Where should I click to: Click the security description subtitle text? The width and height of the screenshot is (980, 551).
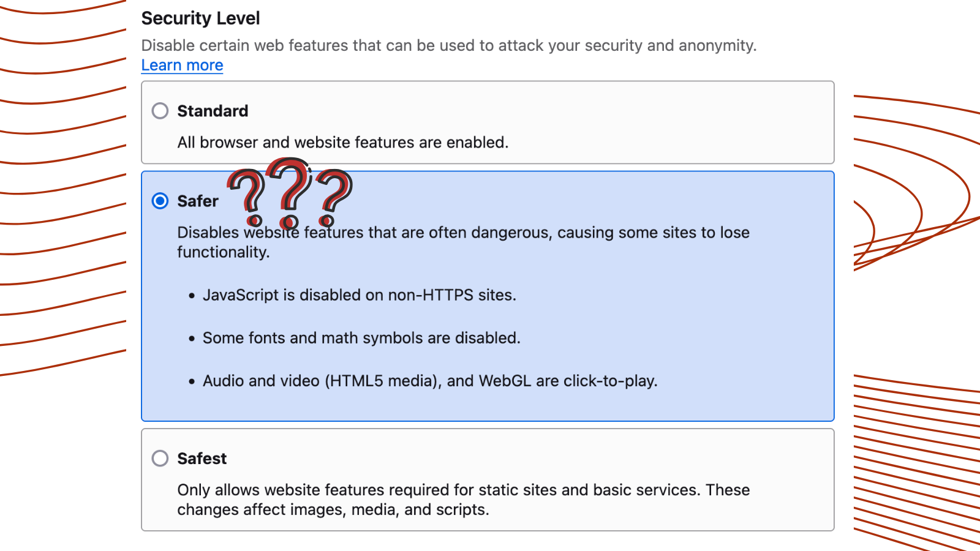point(449,45)
